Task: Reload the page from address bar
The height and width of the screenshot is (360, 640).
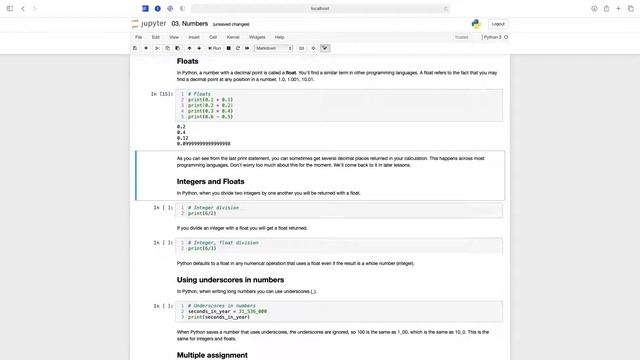Action: coord(445,8)
